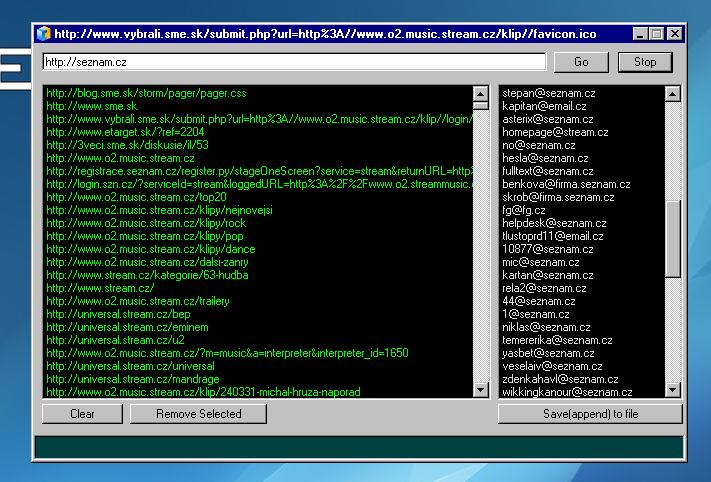Select http://blog.sme.sk/storm/pager/pager.css
This screenshot has width=711, height=482.
[x=146, y=93]
